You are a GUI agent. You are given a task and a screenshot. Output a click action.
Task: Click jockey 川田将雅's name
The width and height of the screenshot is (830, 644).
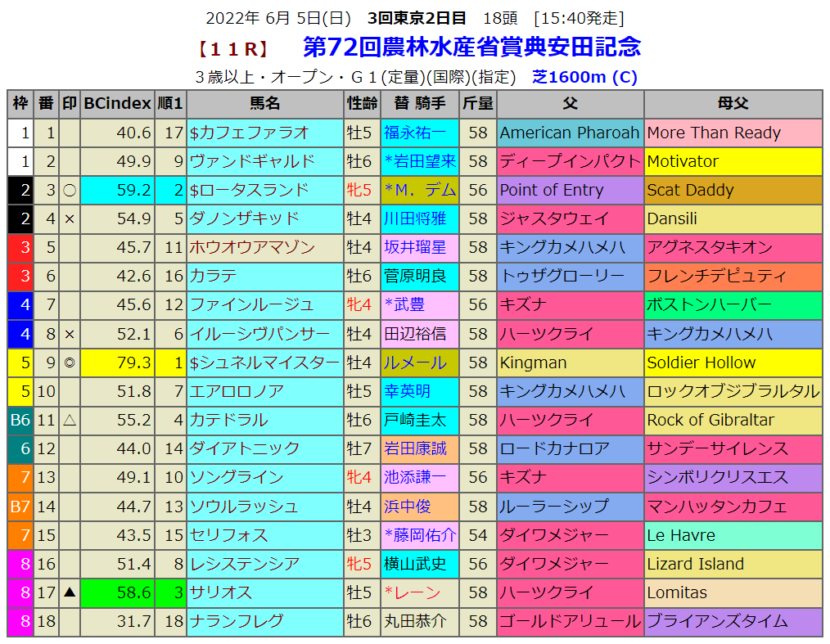coord(415,218)
